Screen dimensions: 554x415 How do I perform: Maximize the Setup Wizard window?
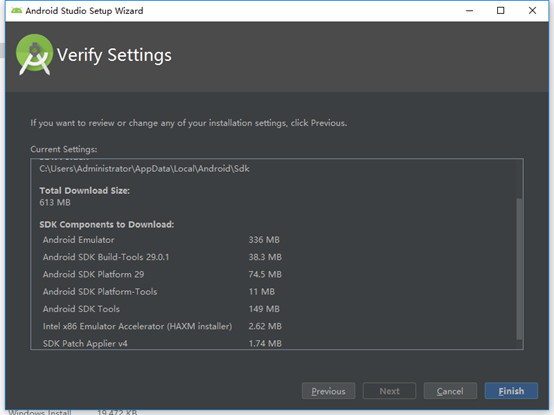coord(500,11)
